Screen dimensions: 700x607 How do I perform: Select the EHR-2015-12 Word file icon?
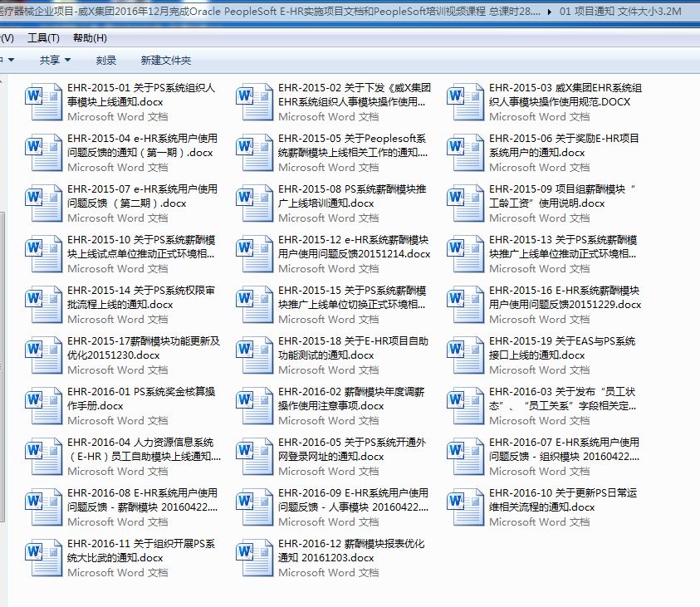click(x=254, y=254)
